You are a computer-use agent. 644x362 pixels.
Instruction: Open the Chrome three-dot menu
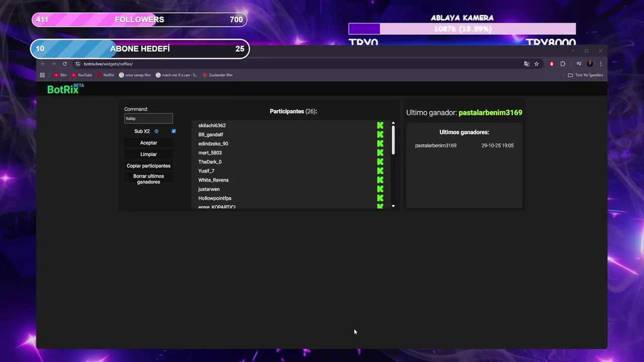click(x=600, y=64)
